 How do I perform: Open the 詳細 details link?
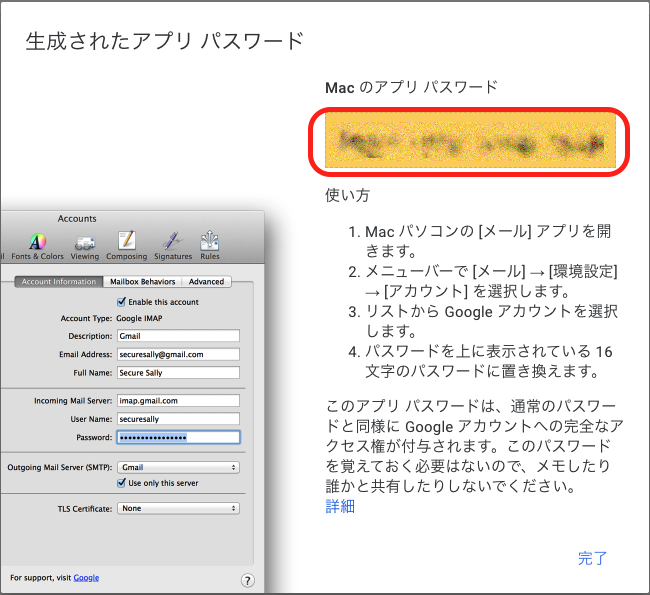(340, 506)
